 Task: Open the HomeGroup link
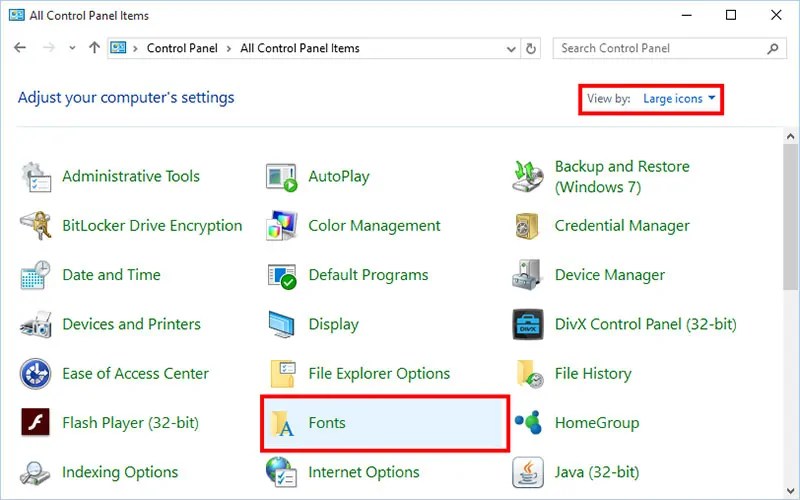tap(597, 423)
